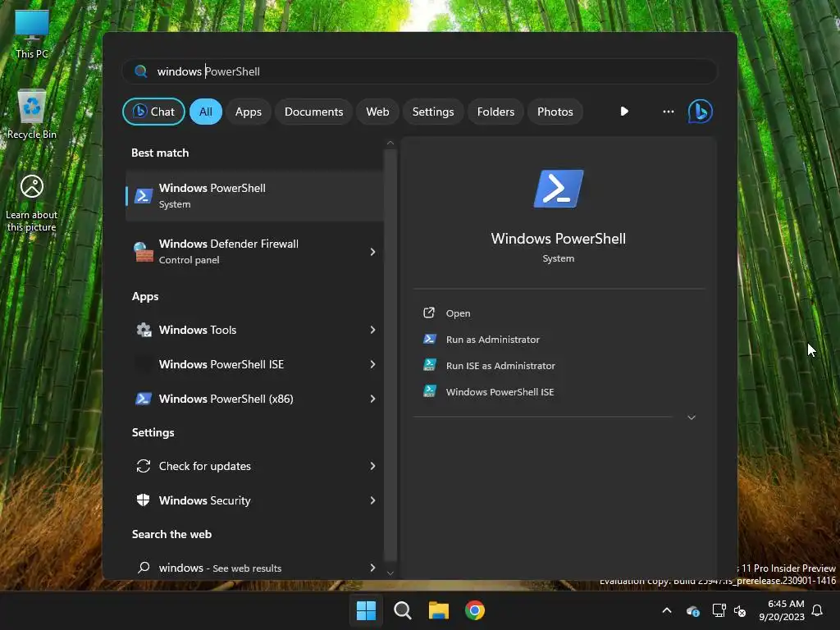Screen dimensions: 840x630
Task: Launch Google Chrome from the taskbar
Action: [x=475, y=610]
